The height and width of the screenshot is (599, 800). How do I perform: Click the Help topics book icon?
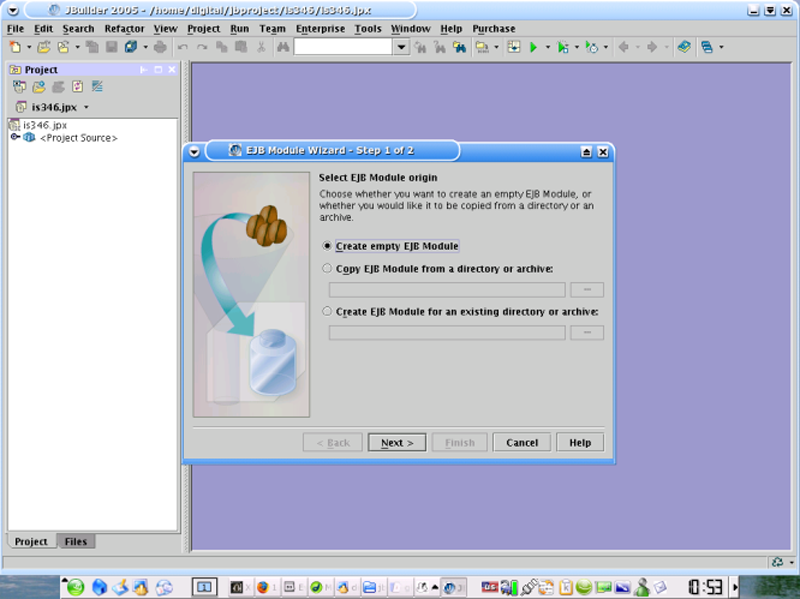click(683, 47)
